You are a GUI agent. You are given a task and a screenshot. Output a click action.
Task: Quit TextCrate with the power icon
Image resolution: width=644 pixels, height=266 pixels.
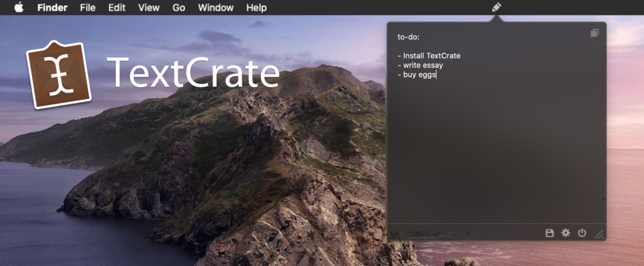pos(582,233)
